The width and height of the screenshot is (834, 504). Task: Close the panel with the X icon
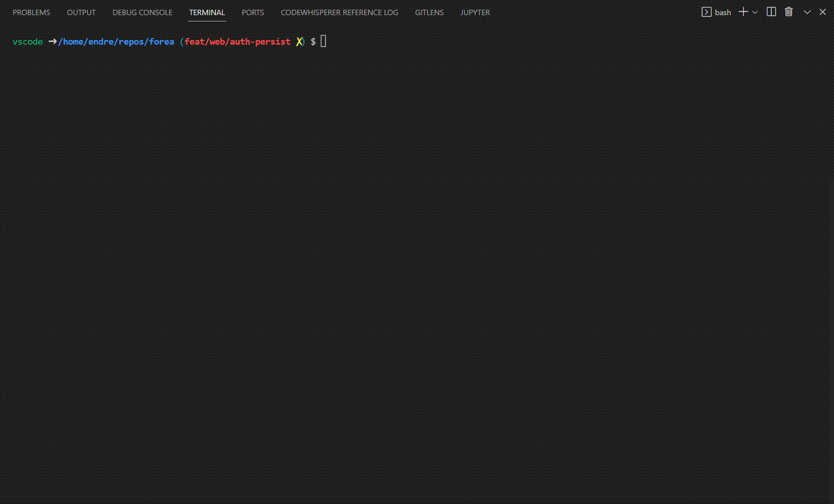823,12
